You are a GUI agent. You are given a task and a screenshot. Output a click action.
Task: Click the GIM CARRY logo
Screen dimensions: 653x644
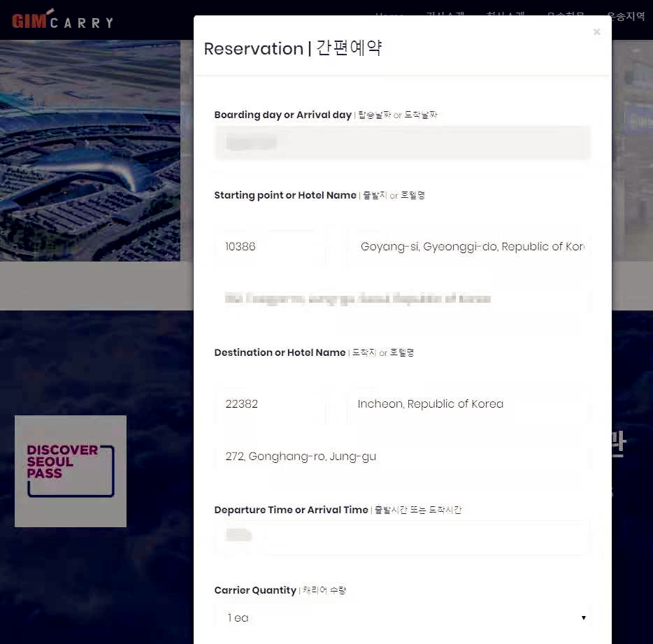click(x=62, y=21)
